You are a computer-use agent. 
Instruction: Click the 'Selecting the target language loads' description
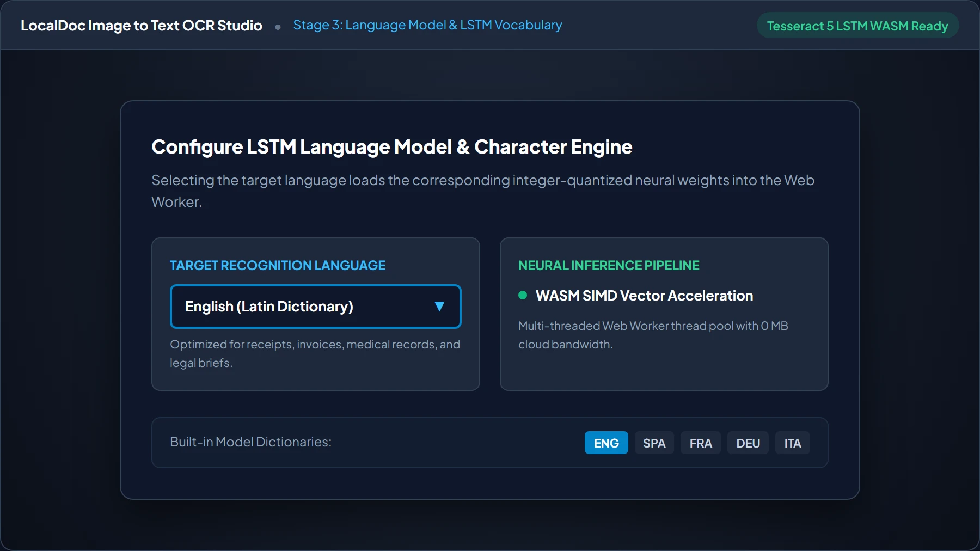(483, 191)
